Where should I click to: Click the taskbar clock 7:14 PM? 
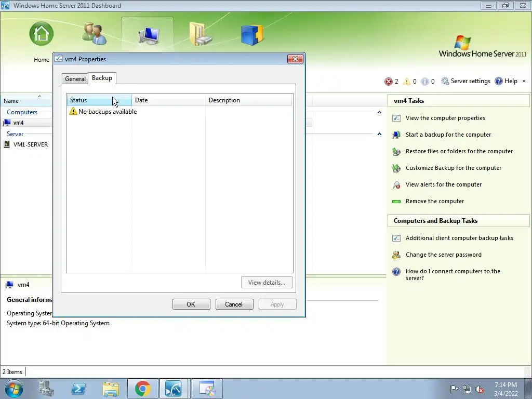[506, 389]
